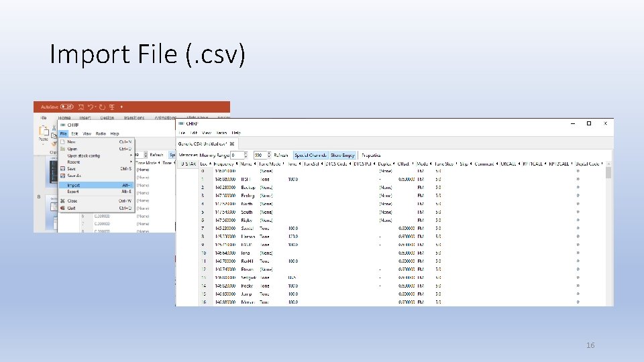Switch to PowerPoint Transitions ribbon tab
Viewport: 644px width, 362px height.
pos(134,118)
